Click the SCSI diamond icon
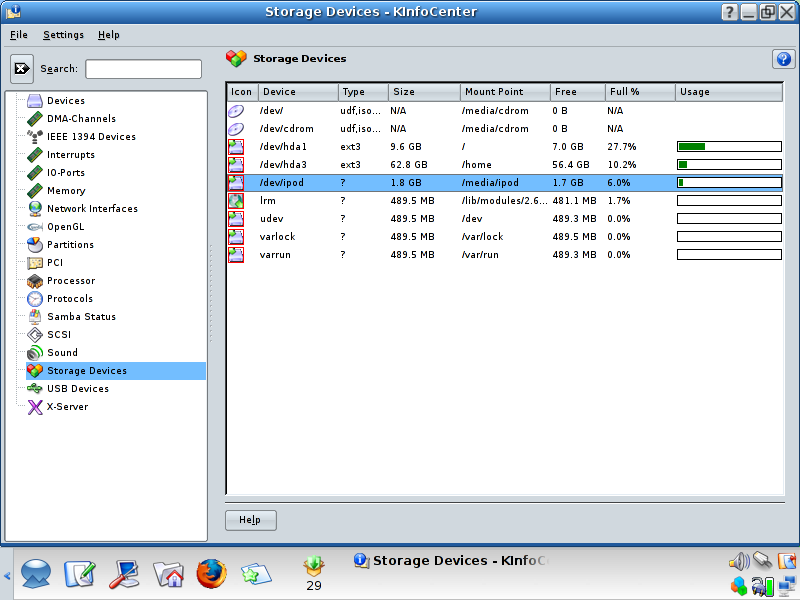Image resolution: width=800 pixels, height=600 pixels. pyautogui.click(x=35, y=335)
